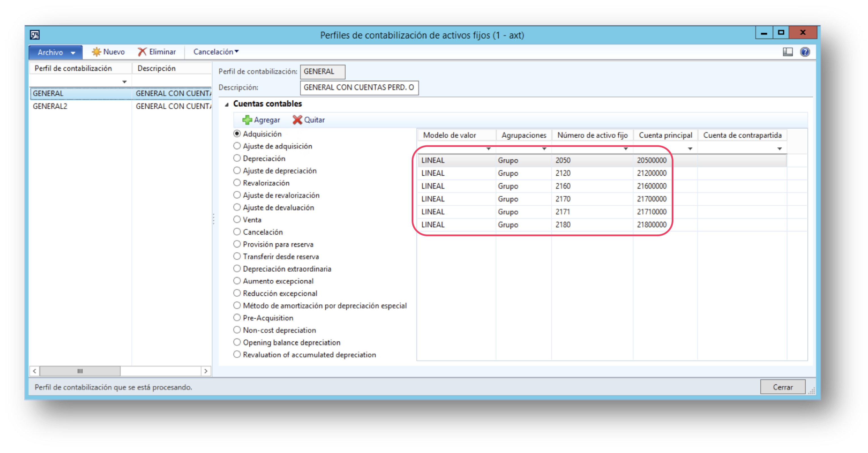Select the Transferir desde reserva radio button

click(x=237, y=256)
